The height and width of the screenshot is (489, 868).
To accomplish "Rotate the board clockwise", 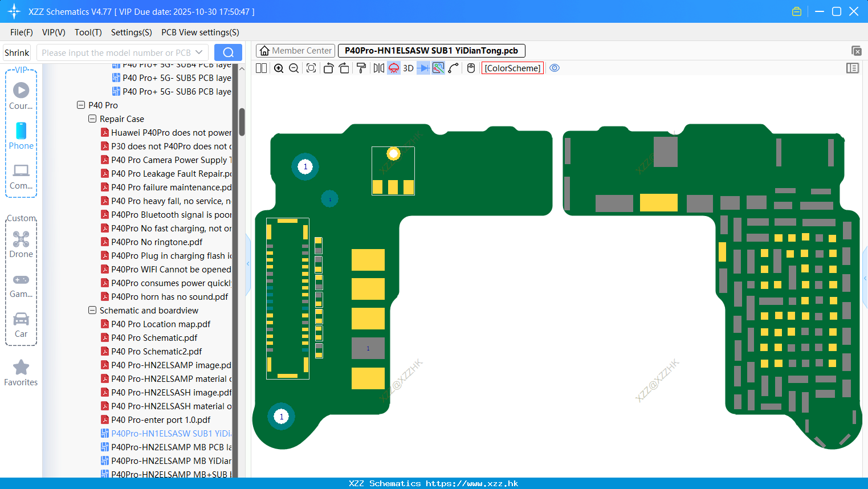I will [x=344, y=68].
